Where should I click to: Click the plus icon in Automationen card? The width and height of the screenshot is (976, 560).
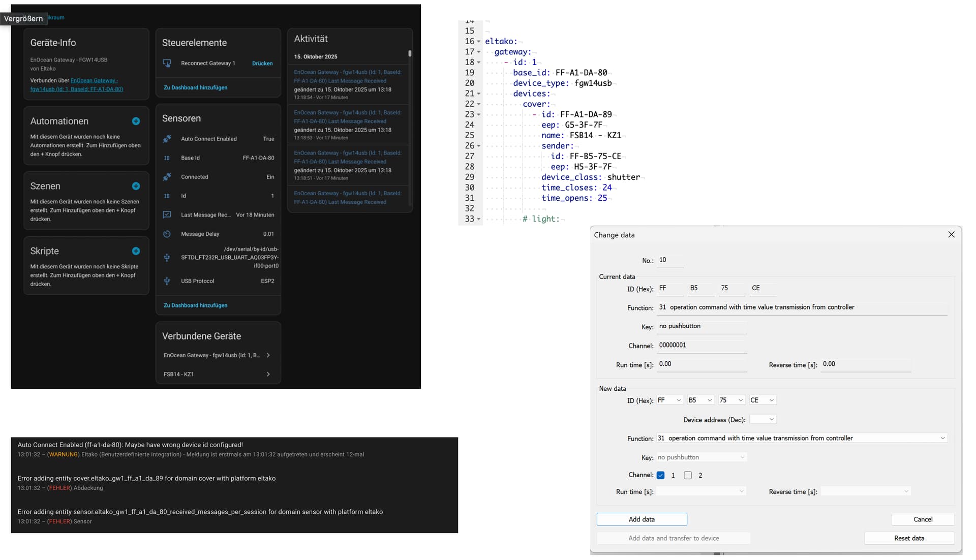(136, 121)
